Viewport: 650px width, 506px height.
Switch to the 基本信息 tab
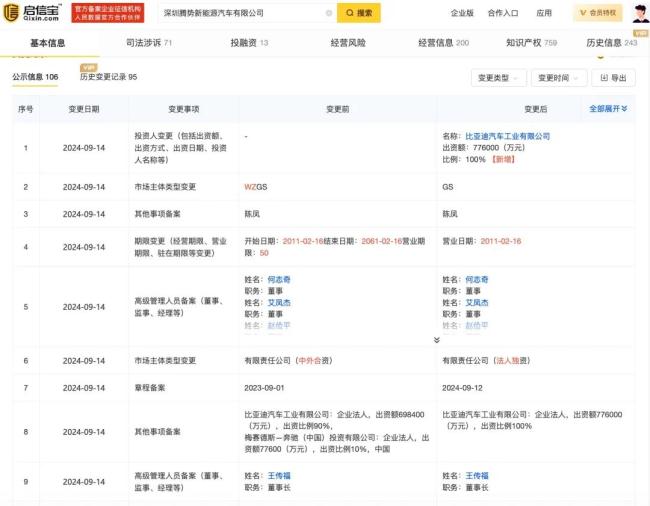[48, 43]
